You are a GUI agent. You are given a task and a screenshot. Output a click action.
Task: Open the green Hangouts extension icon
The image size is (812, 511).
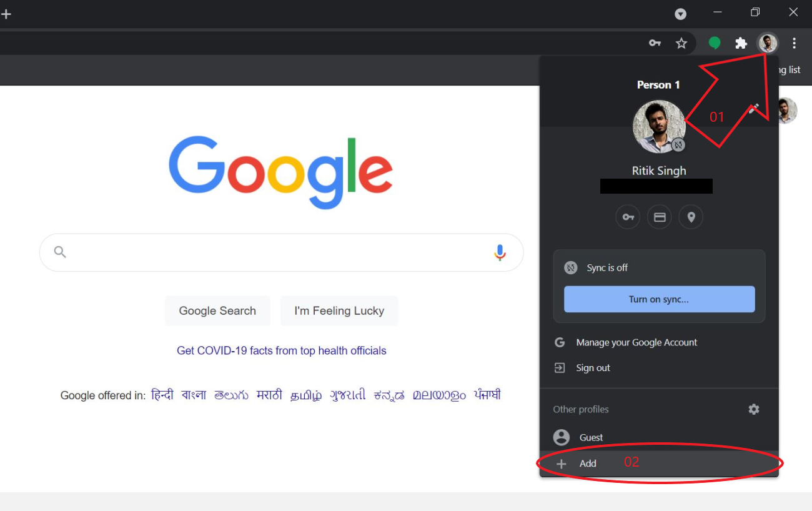click(715, 43)
